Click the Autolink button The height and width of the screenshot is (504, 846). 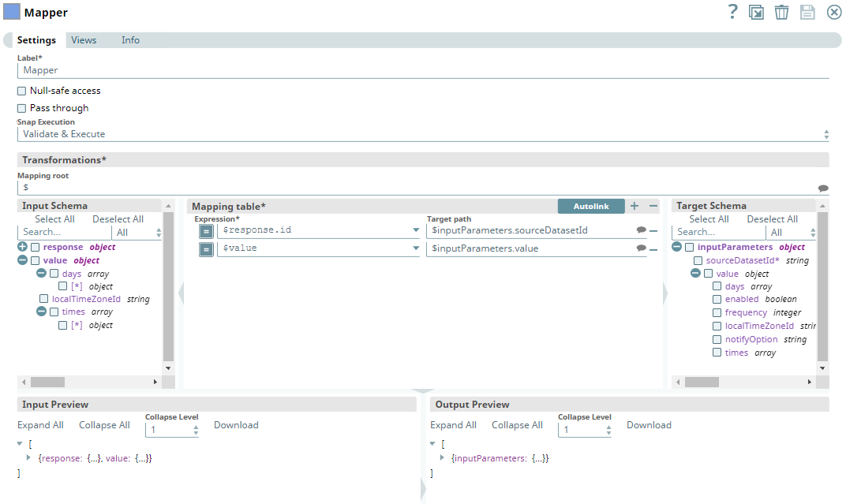[x=591, y=206]
